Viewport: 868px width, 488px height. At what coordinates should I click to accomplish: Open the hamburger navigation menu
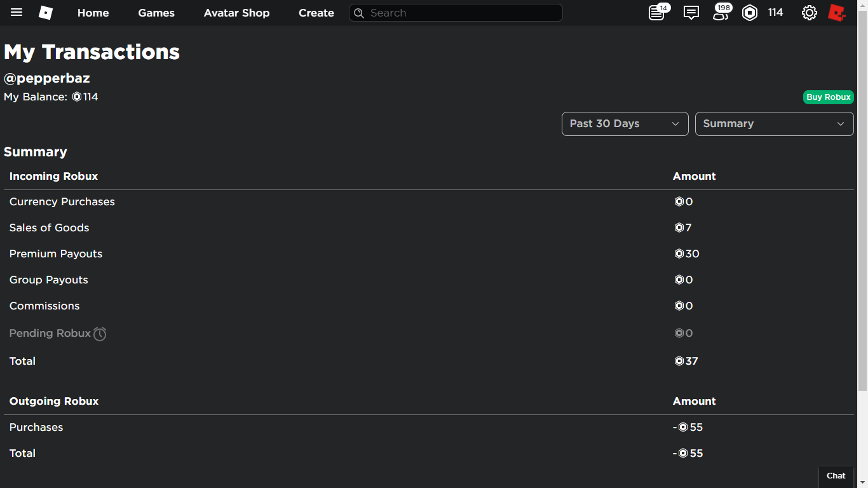pos(17,13)
